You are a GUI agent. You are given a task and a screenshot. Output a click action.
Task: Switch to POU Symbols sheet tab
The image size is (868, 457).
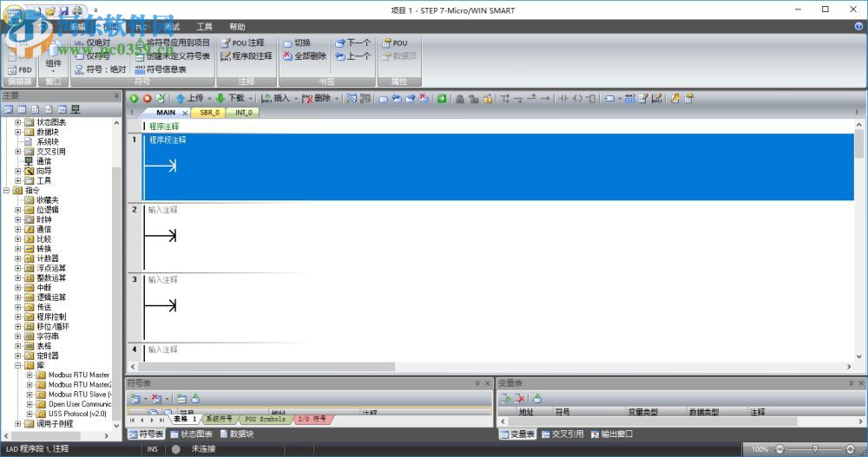[265, 420]
